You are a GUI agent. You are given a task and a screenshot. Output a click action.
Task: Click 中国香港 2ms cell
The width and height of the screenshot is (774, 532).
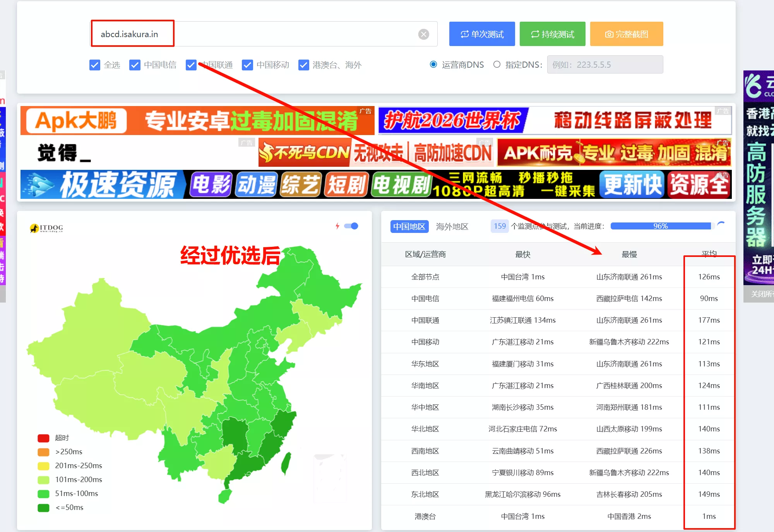point(629,516)
